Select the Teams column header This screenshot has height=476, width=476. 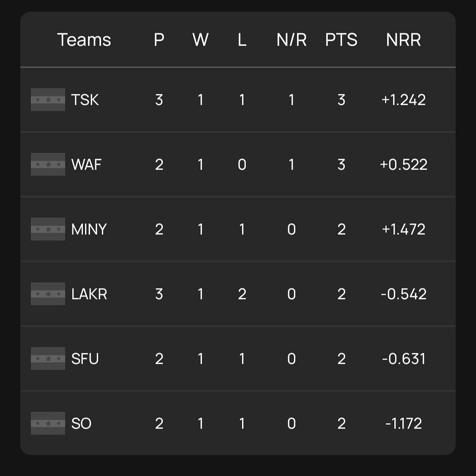point(84,40)
